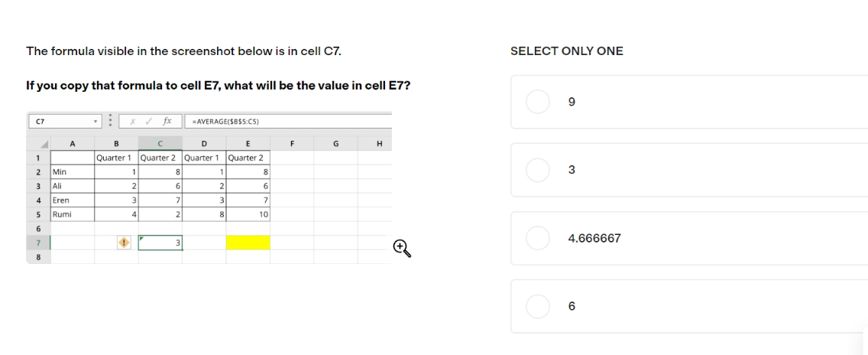Open the name box dropdown arrow

tap(96, 122)
